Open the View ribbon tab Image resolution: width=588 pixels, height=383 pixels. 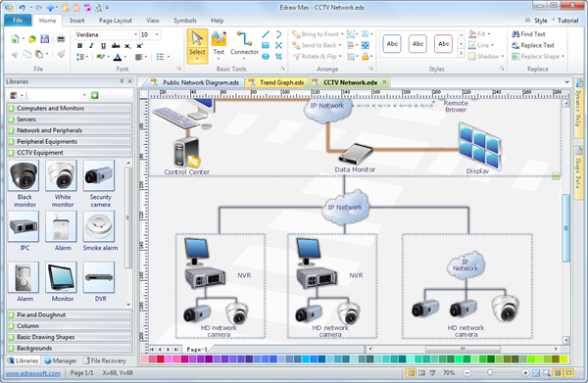coord(153,21)
